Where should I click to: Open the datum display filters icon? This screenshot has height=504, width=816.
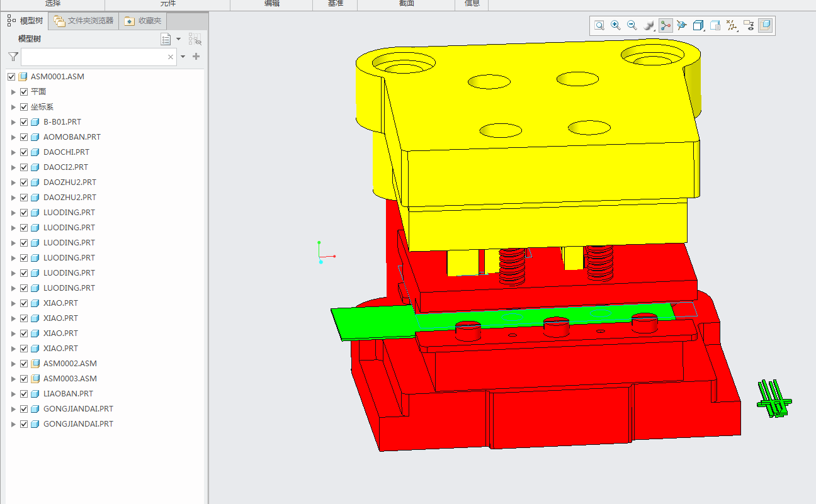click(x=732, y=25)
